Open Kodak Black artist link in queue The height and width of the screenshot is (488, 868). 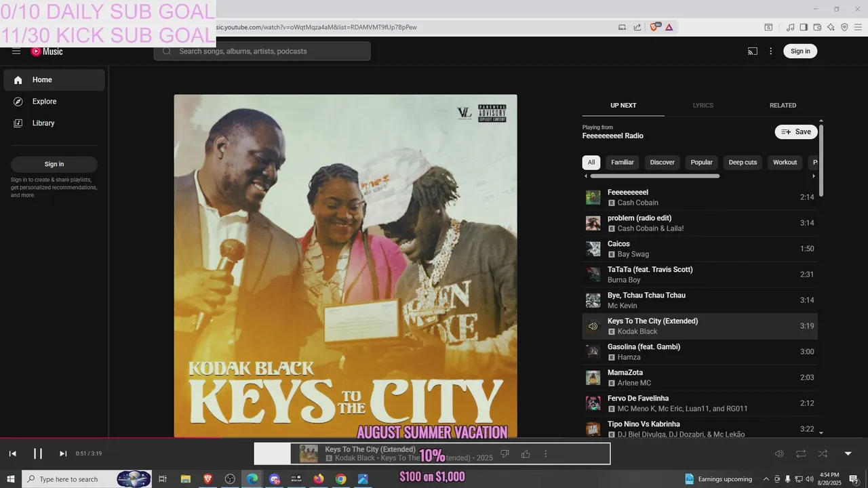point(637,331)
